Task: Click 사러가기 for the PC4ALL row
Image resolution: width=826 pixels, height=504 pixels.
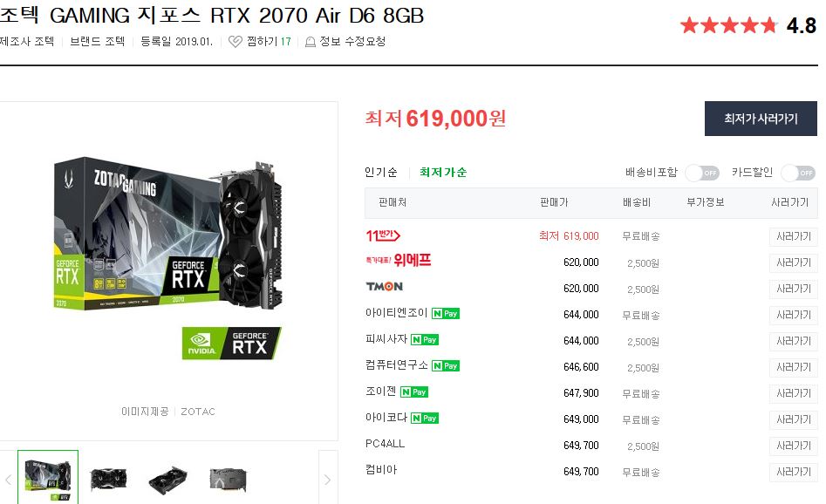Action: (794, 446)
